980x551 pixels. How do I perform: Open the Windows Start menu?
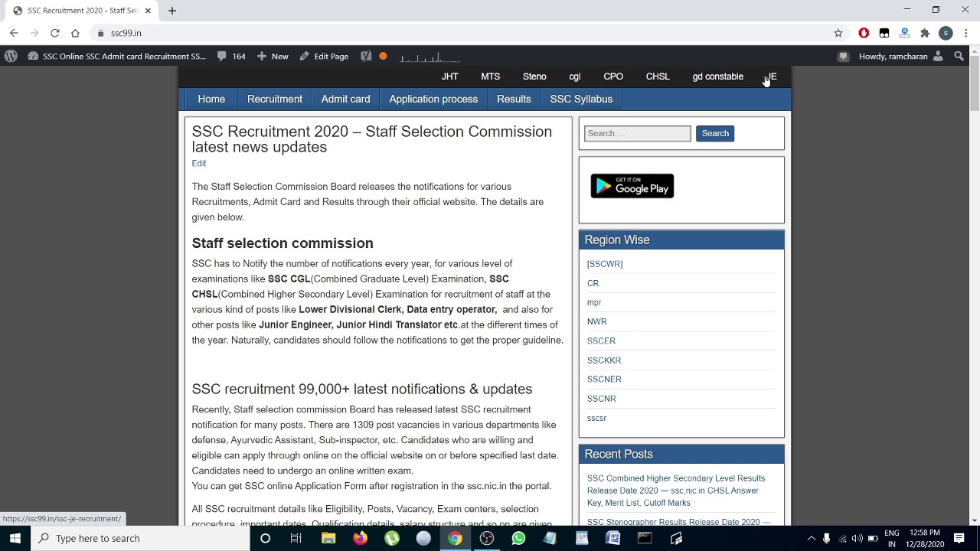[15, 538]
